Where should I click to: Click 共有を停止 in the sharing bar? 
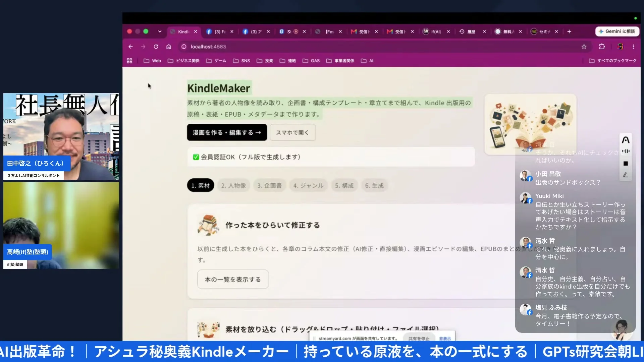pos(419,338)
